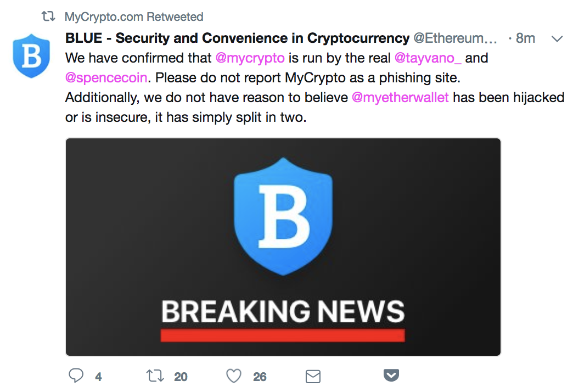This screenshot has height=392, width=573.
Task: Click the 8m timestamp
Action: point(524,38)
